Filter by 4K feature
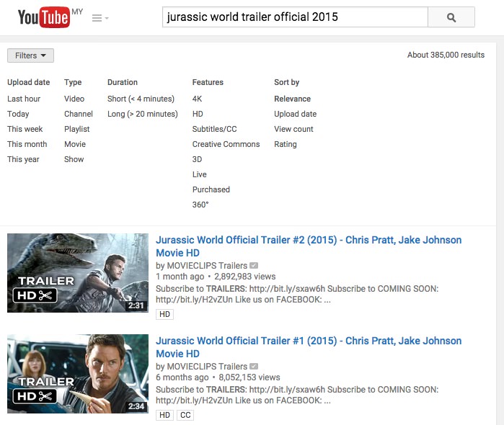 [x=197, y=99]
